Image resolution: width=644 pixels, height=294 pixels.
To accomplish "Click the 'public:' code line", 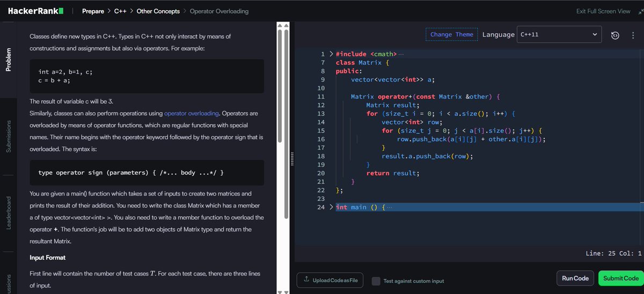I will tap(349, 71).
